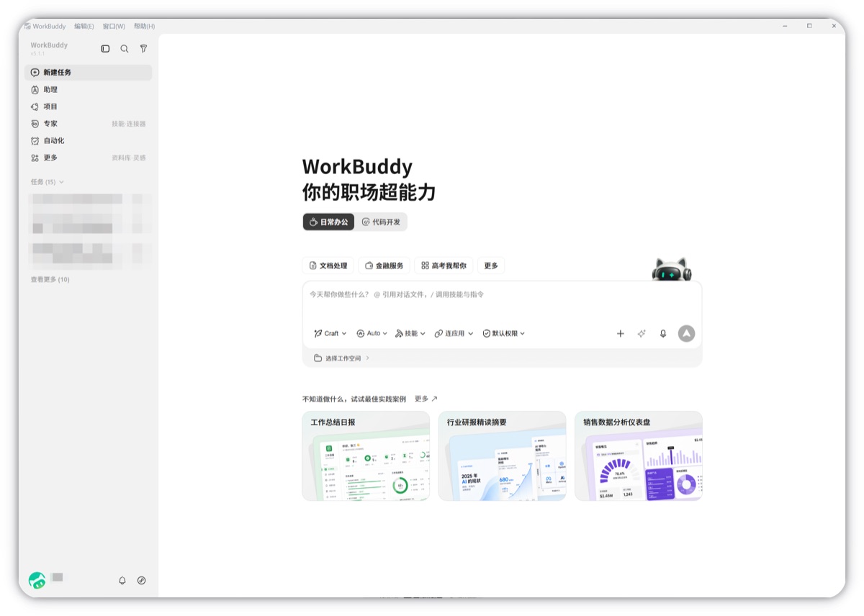
Task: Minimize the WorkBuddy window
Action: pyautogui.click(x=785, y=26)
